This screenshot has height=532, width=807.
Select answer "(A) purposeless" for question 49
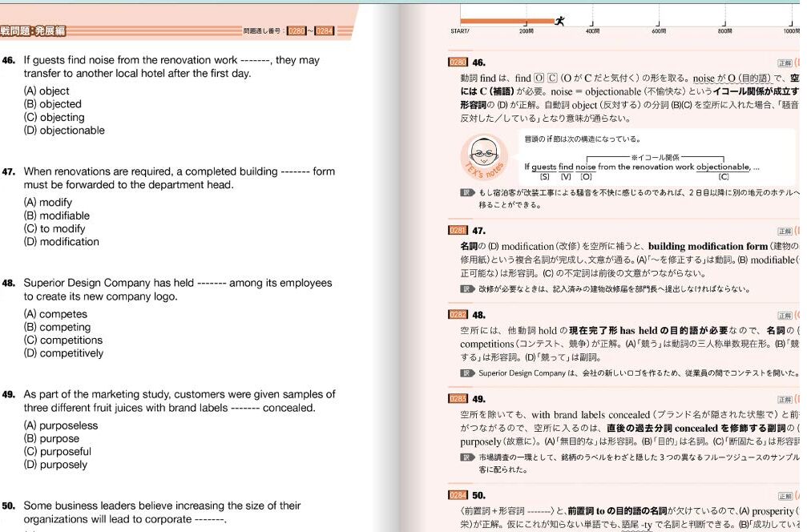tap(61, 425)
